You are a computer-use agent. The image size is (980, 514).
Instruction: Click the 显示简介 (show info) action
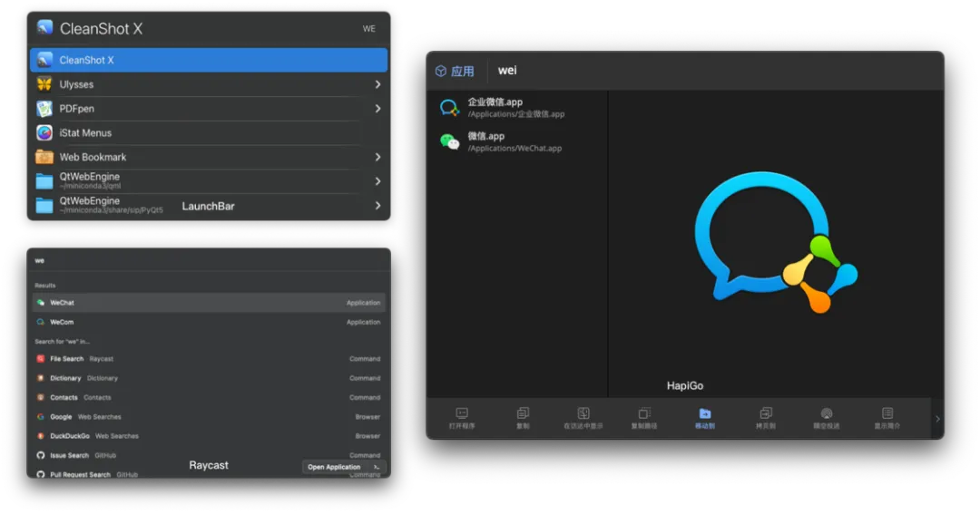point(887,418)
